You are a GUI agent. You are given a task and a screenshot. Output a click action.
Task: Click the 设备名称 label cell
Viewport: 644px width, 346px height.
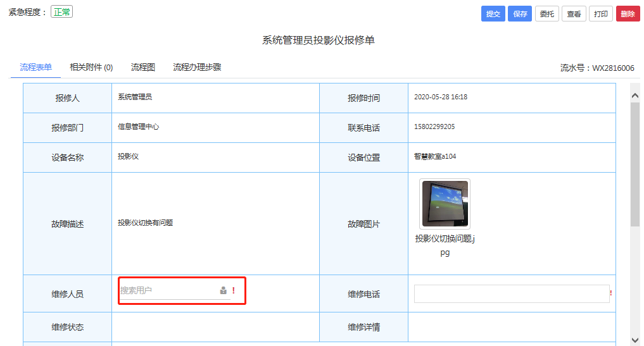[67, 158]
